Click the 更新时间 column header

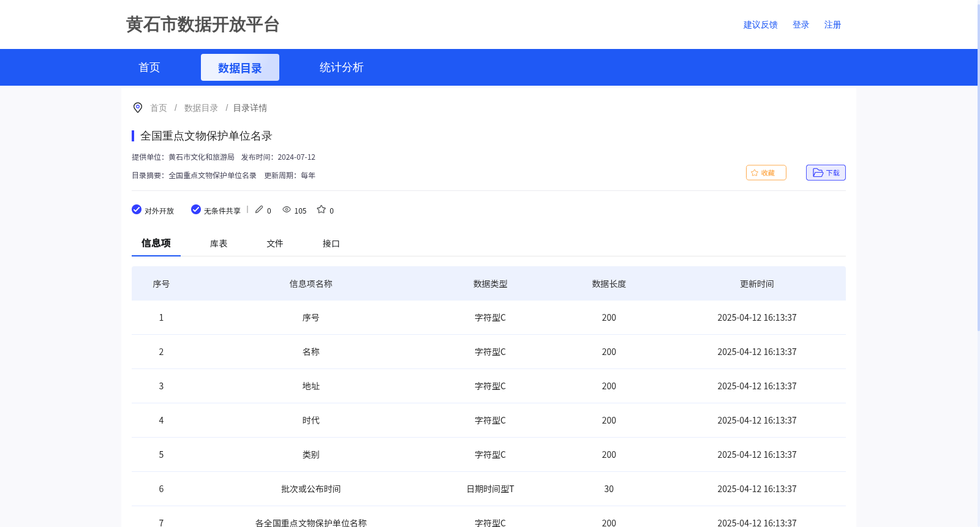[x=757, y=283]
